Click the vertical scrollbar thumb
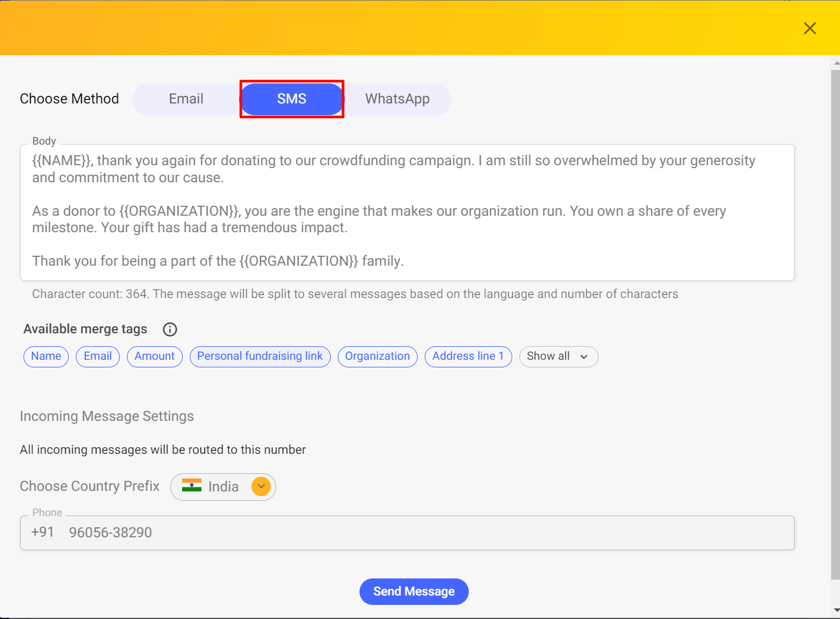This screenshot has height=619, width=840. 835,324
